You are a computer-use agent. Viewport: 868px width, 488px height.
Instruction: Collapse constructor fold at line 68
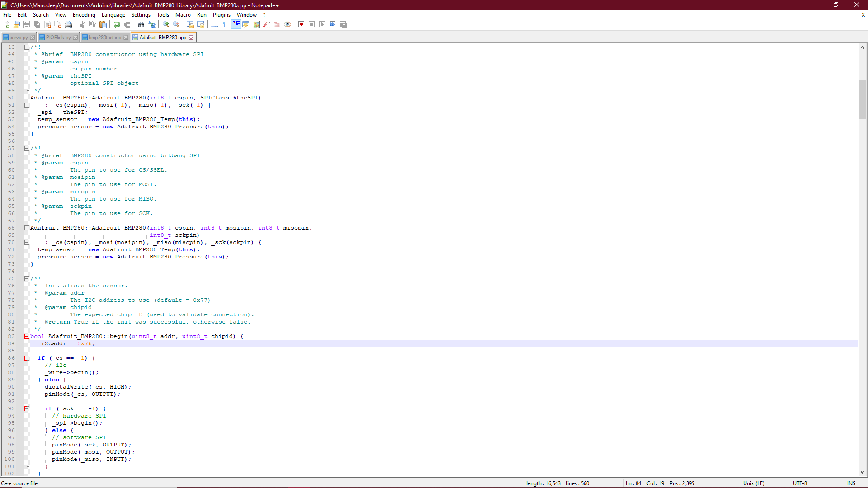[27, 228]
